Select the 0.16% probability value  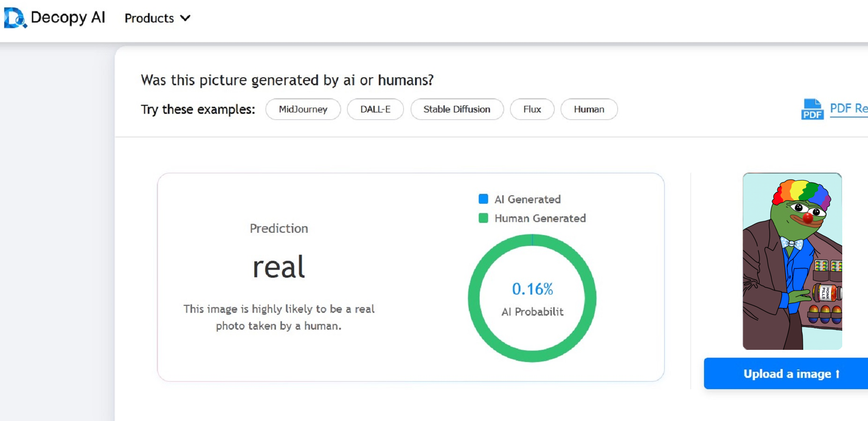(533, 289)
